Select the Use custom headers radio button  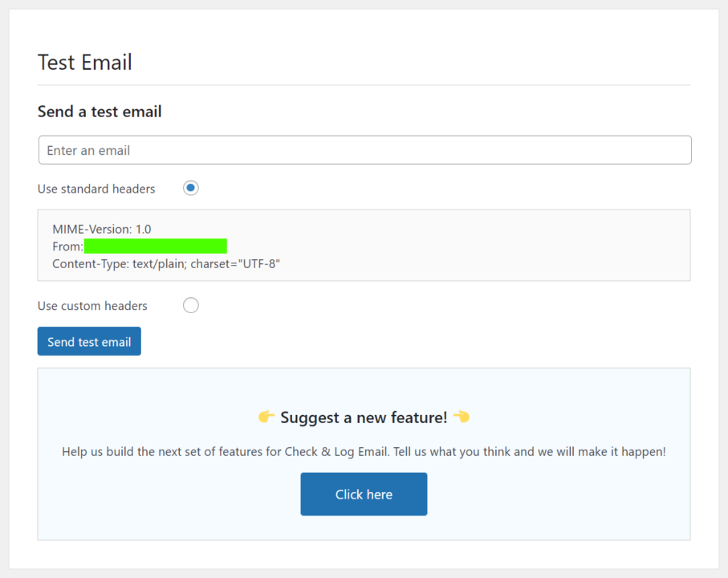[x=190, y=305]
